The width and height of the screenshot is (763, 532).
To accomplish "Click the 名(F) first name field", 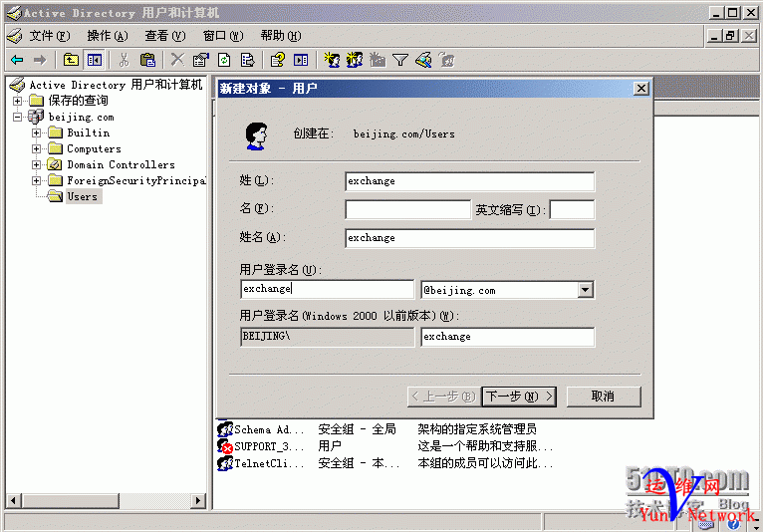I will pos(407,210).
